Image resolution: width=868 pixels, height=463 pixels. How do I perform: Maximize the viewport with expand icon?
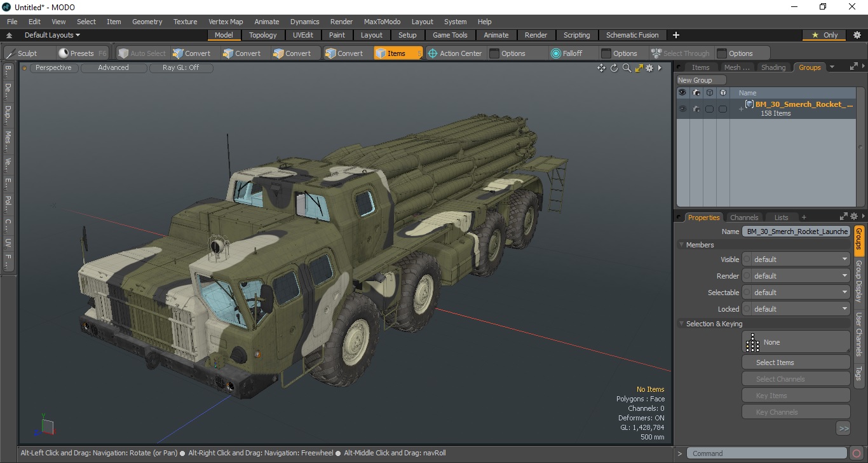639,68
